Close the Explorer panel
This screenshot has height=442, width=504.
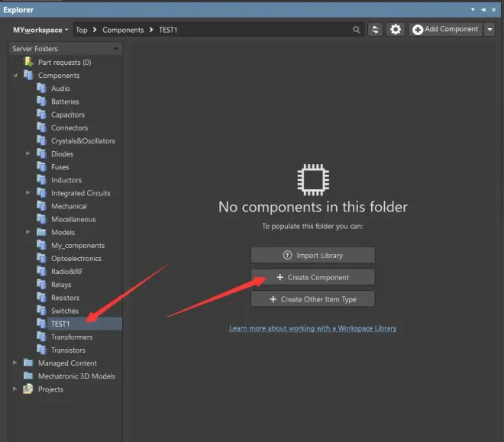494,10
